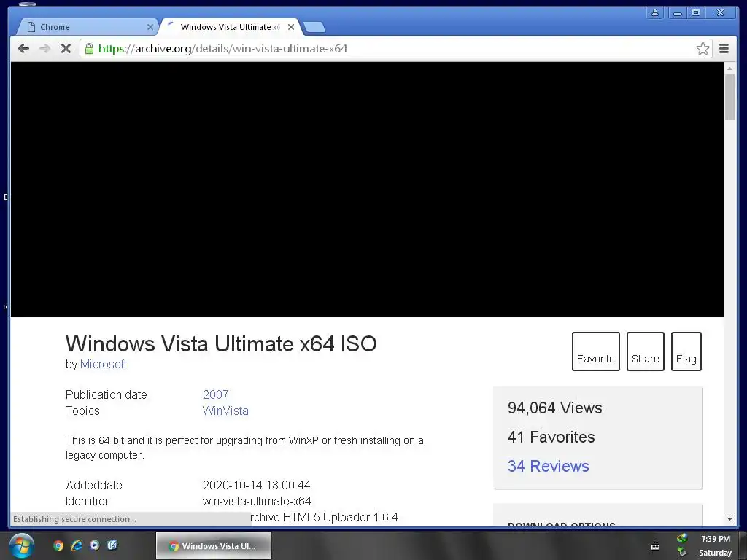Click the page scrollbar up arrow
Screen dimensions: 747x560
click(729, 69)
